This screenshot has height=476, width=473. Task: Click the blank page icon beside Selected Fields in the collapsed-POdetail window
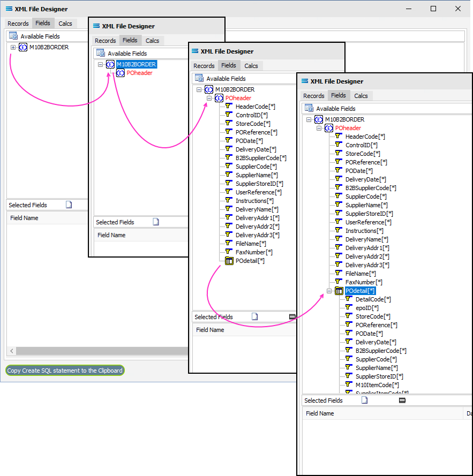[254, 316]
